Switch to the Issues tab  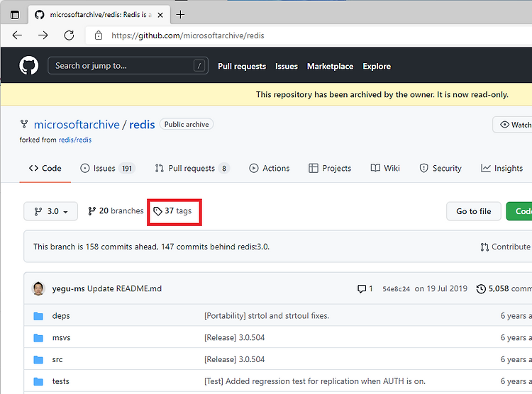click(x=108, y=168)
